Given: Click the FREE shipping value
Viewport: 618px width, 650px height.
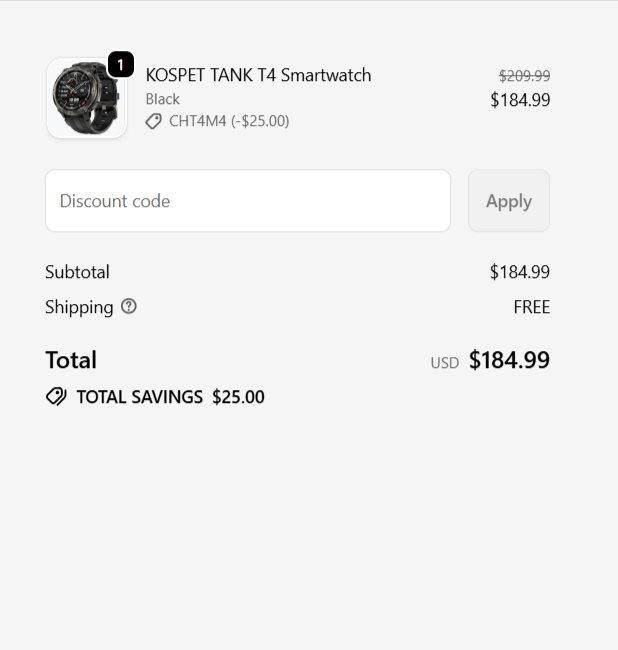Looking at the screenshot, I should (x=532, y=307).
